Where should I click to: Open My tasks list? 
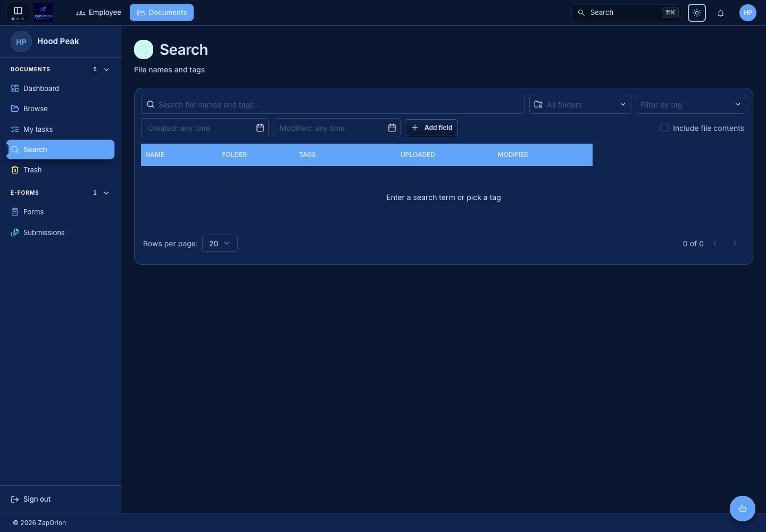(60, 129)
